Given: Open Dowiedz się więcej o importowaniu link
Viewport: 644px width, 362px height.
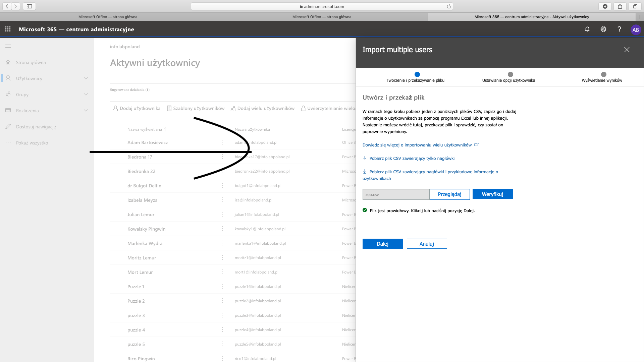Looking at the screenshot, I should click(420, 145).
